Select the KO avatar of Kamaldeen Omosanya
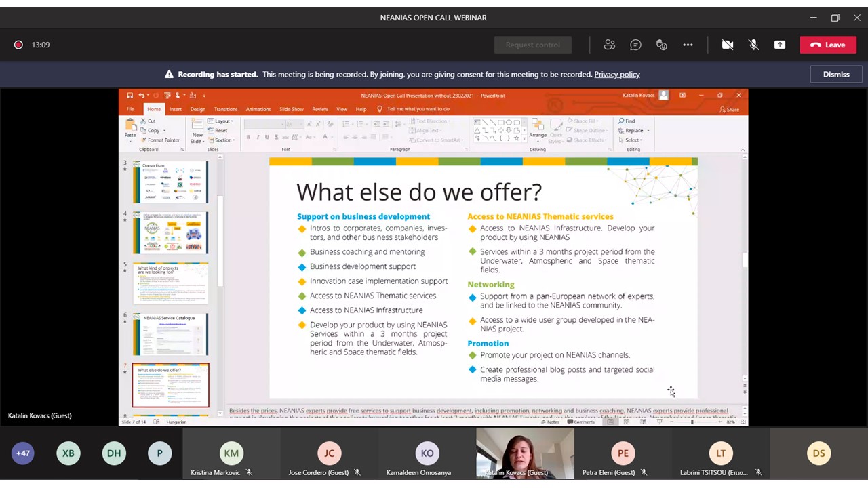The height and width of the screenshot is (488, 868). (x=427, y=453)
